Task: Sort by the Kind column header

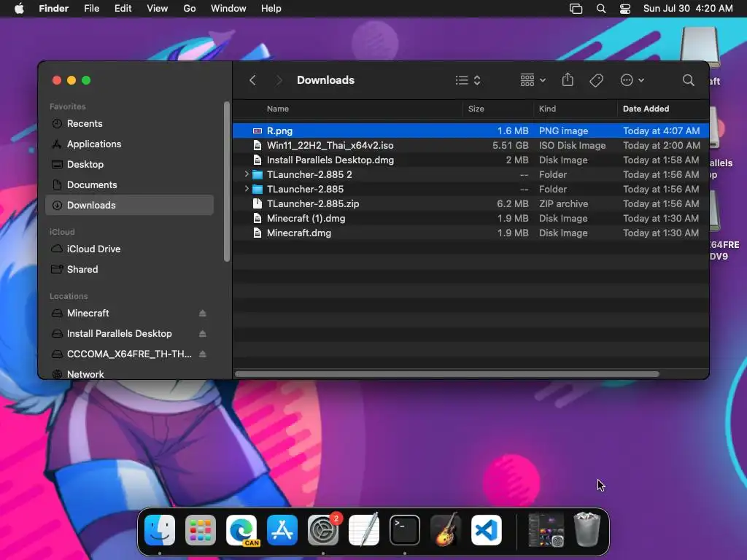Action: coord(547,109)
